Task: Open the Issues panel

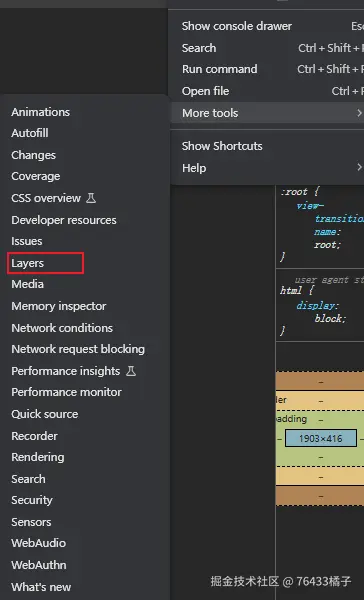Action: point(27,241)
